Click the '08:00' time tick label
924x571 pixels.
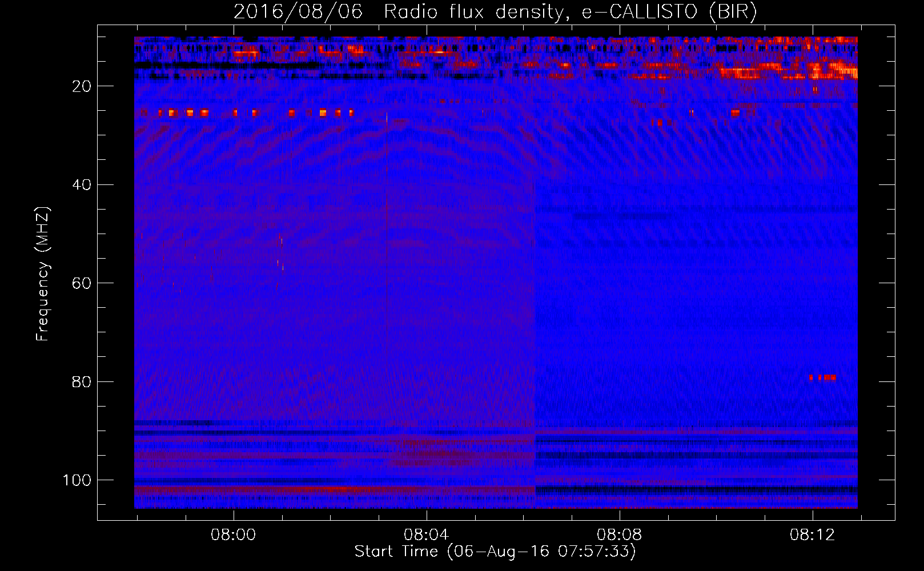click(233, 535)
